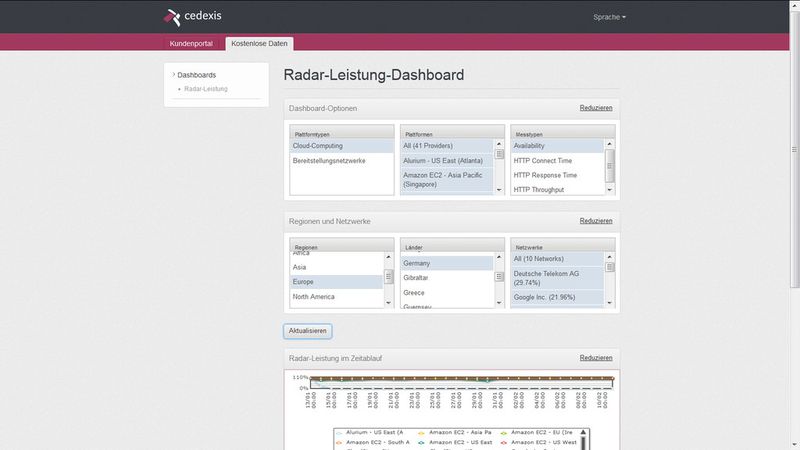
Task: Click the chart legend scroll-up arrow
Action: (x=583, y=433)
